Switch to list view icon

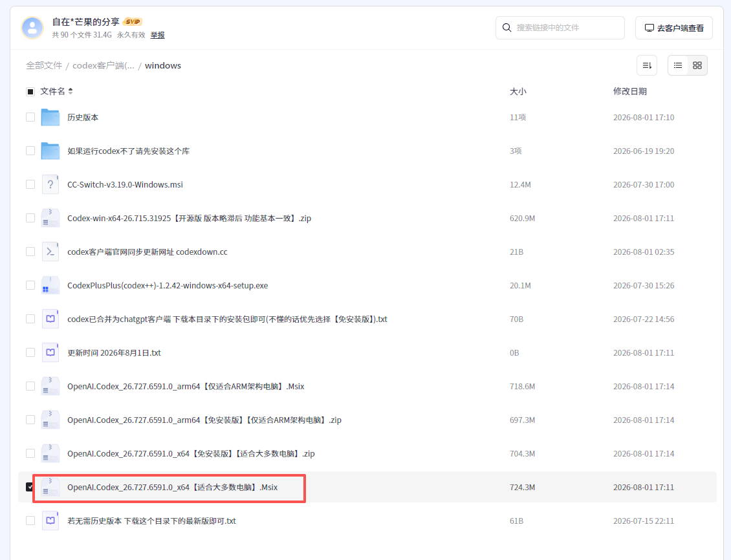click(679, 65)
